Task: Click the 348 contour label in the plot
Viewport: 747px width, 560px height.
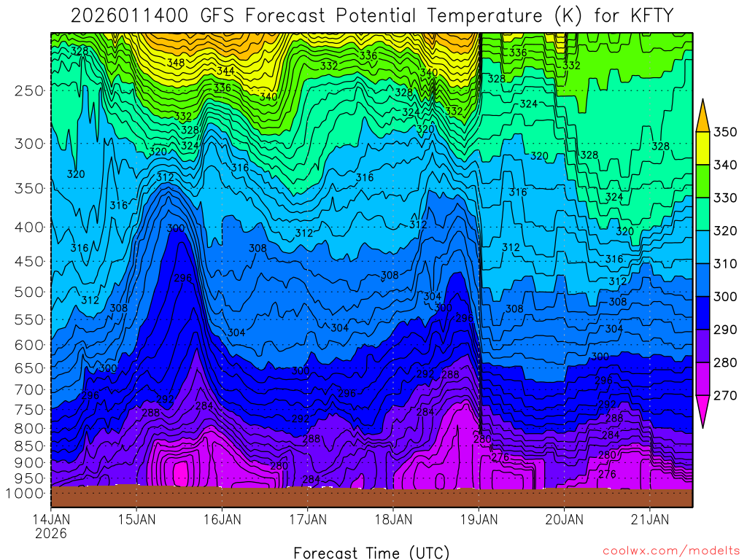Action: coord(176,63)
